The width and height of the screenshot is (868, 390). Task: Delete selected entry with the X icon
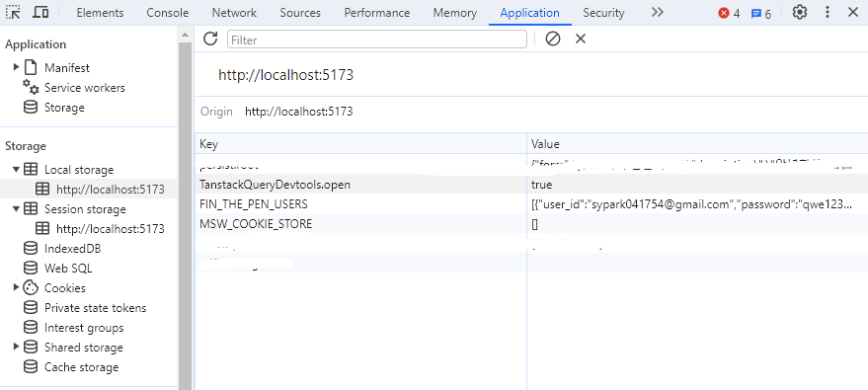tap(580, 39)
